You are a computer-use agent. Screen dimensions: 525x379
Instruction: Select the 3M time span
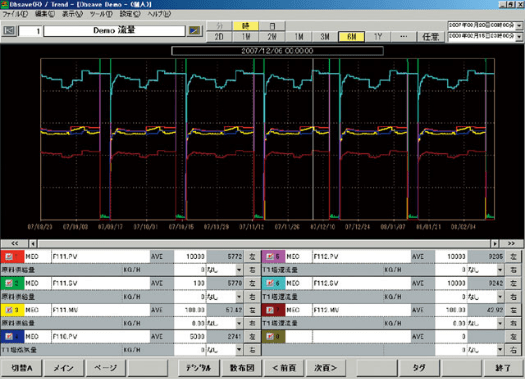pos(325,36)
